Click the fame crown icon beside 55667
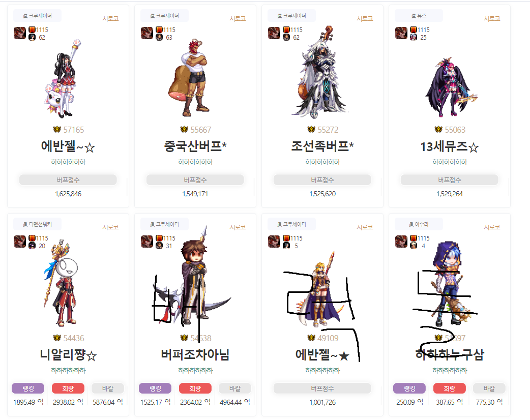 (184, 130)
